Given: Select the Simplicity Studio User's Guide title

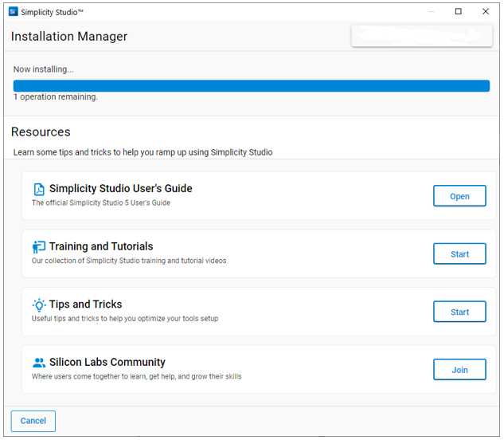Looking at the screenshot, I should [121, 189].
